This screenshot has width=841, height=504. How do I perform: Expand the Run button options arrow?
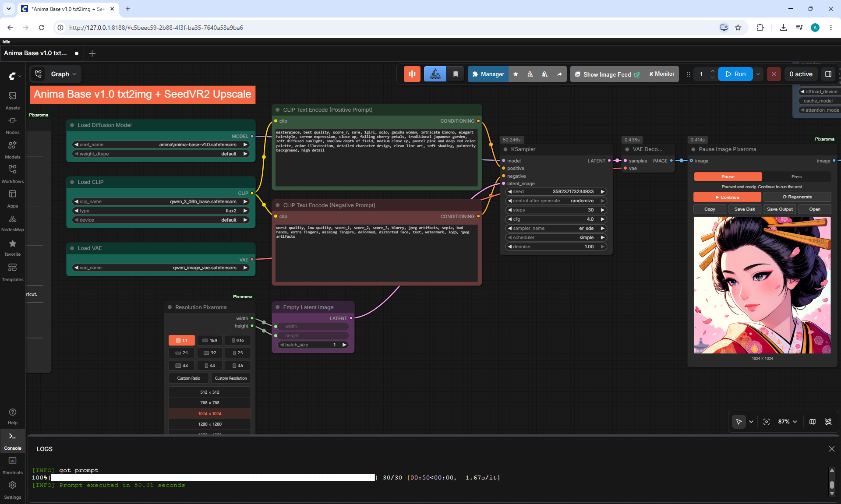tap(758, 74)
